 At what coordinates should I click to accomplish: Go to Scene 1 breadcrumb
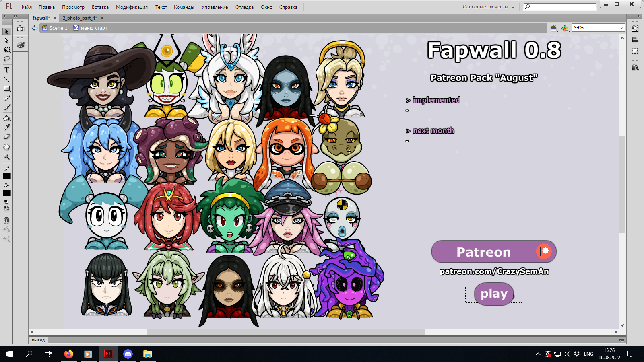click(x=55, y=28)
